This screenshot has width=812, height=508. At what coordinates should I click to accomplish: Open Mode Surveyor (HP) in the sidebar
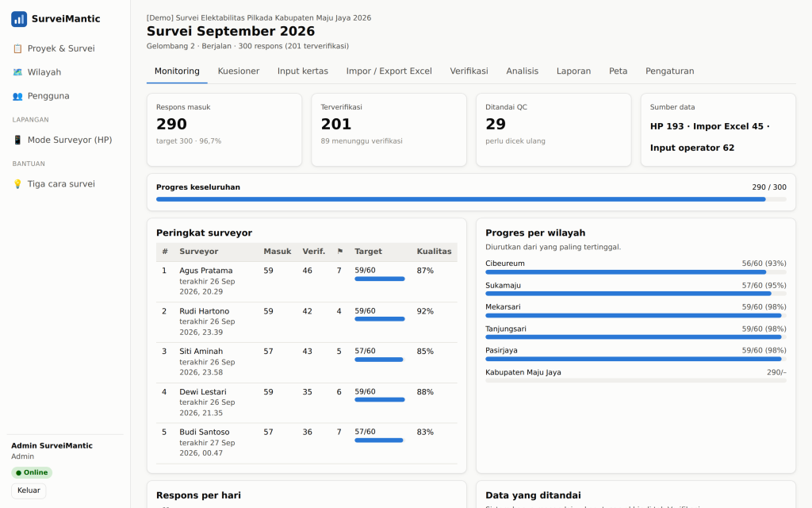coord(65,140)
